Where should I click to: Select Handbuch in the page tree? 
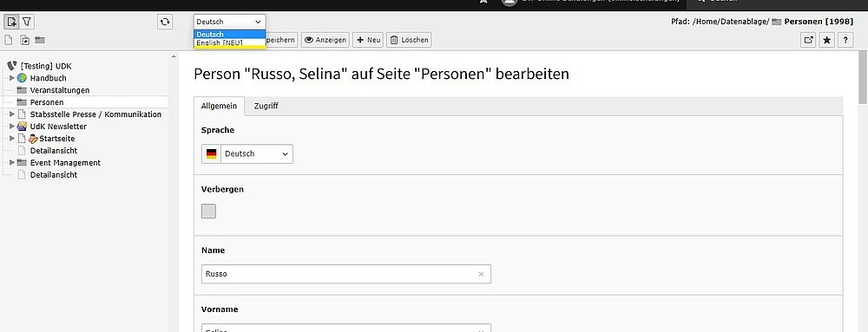(48, 78)
